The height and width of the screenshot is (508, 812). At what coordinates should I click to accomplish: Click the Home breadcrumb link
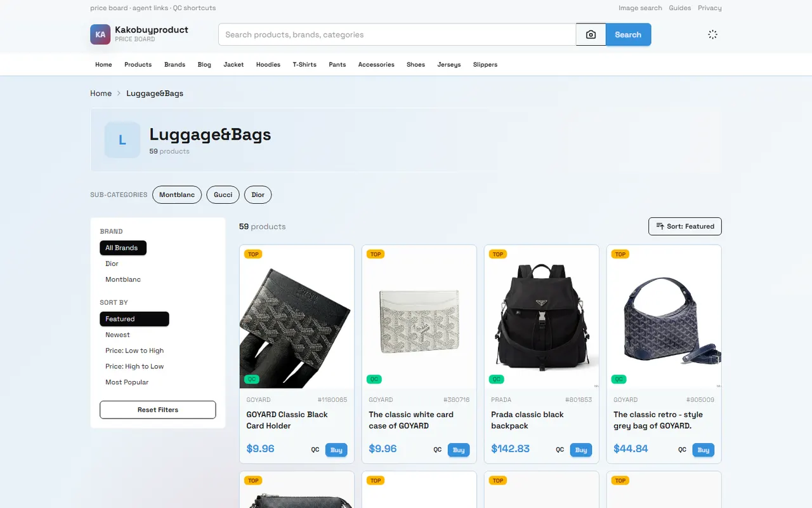pos(101,93)
